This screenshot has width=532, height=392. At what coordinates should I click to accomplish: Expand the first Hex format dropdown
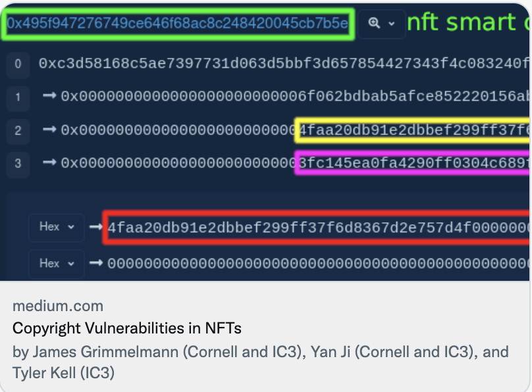pyautogui.click(x=57, y=227)
